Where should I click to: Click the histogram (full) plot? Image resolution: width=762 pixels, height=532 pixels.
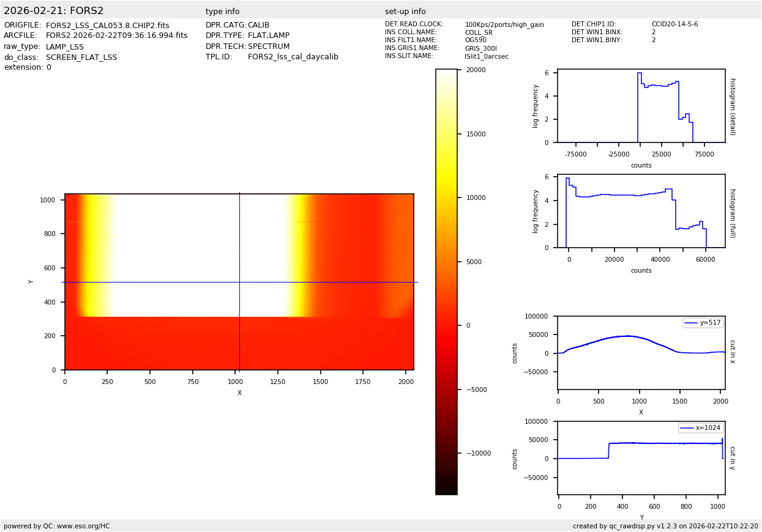[x=641, y=211]
